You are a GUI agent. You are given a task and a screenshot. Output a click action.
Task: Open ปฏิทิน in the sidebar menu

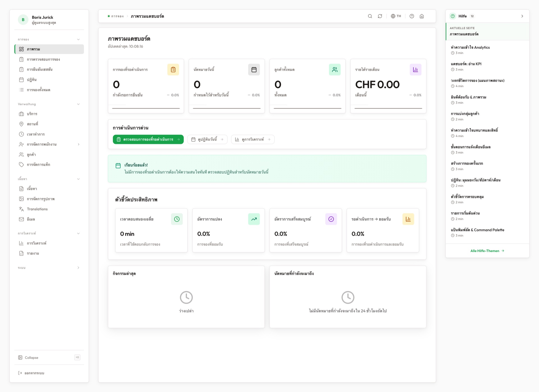coord(32,80)
